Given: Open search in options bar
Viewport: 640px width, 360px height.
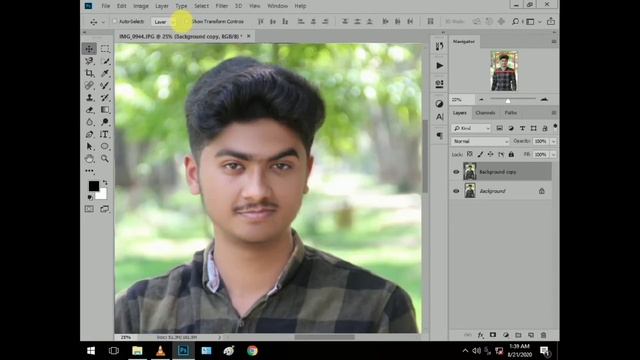Looking at the screenshot, I should (x=516, y=21).
